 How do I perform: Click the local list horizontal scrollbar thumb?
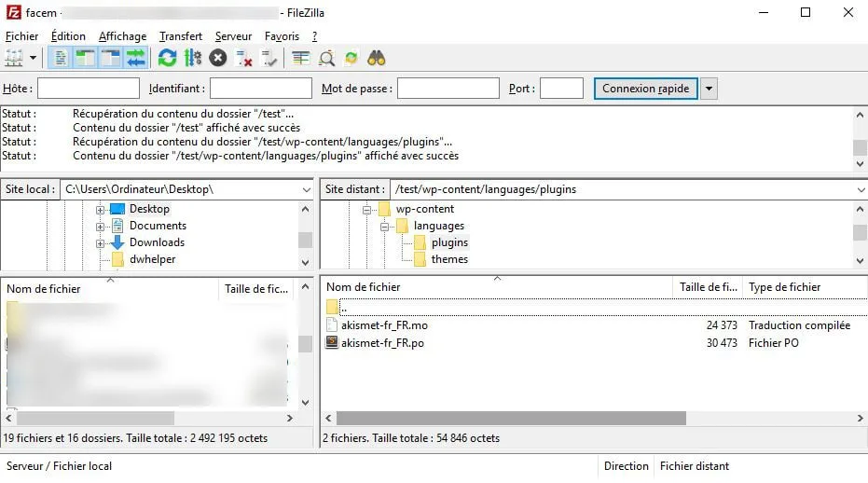pos(95,418)
